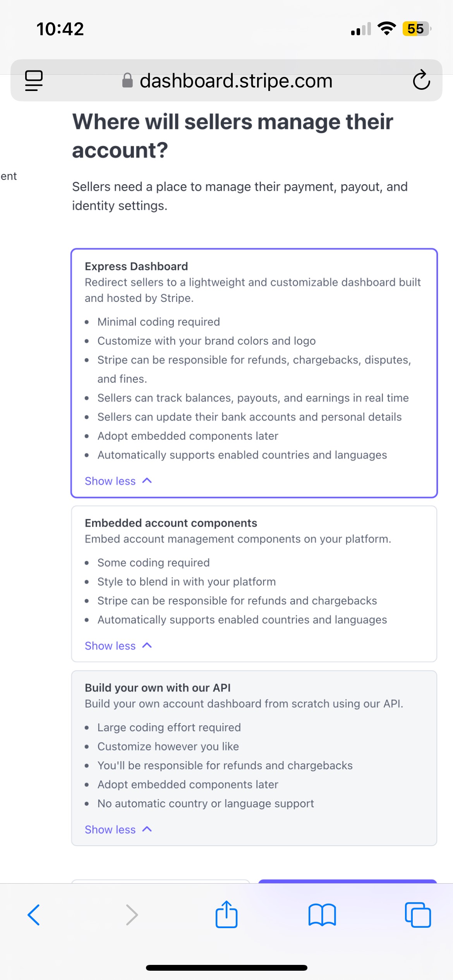Open the Safari share sheet icon
The width and height of the screenshot is (453, 980).
(x=226, y=915)
